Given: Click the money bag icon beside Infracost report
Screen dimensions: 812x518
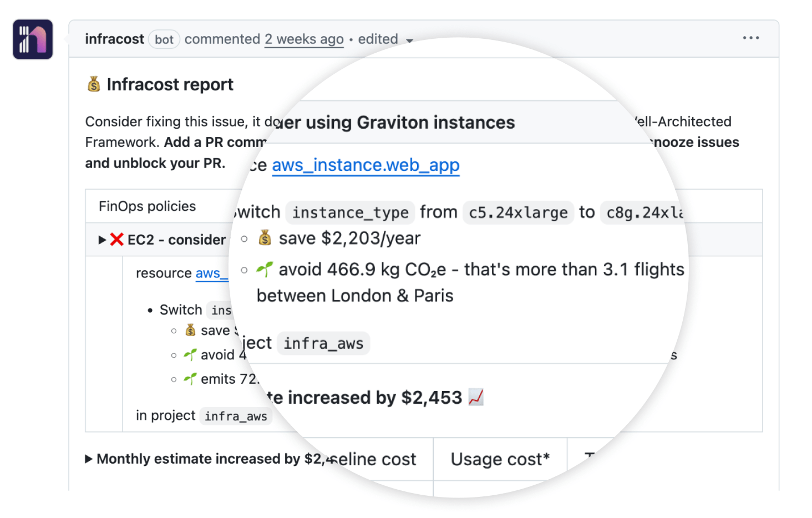Looking at the screenshot, I should (93, 84).
